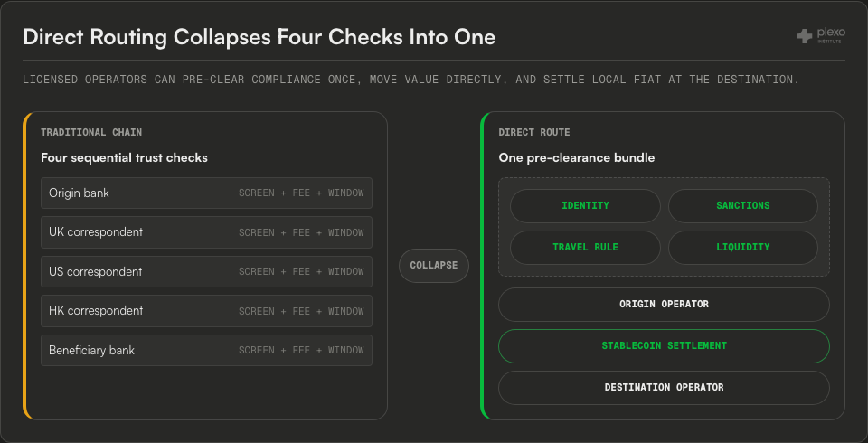This screenshot has height=443, width=868.
Task: Select the SANCTIONS check pill
Action: [743, 206]
